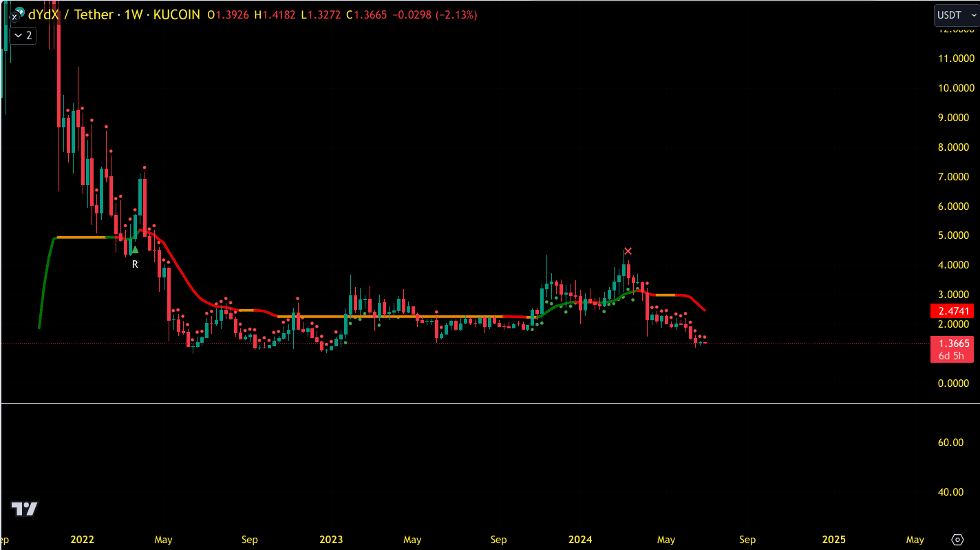The image size is (980, 550).
Task: Select the change value −0.0298 (−2.13%)
Action: click(x=435, y=14)
